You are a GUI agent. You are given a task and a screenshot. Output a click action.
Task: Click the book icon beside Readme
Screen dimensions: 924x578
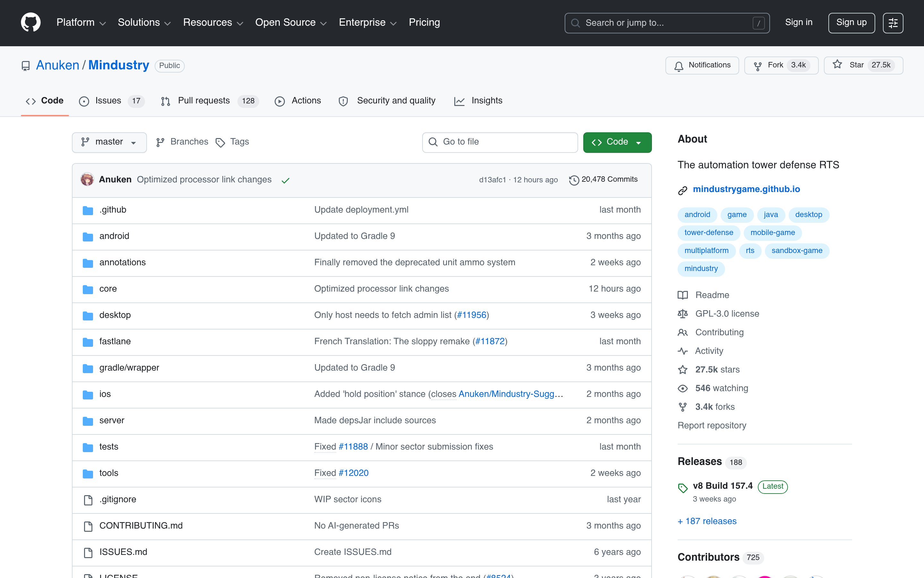click(683, 295)
